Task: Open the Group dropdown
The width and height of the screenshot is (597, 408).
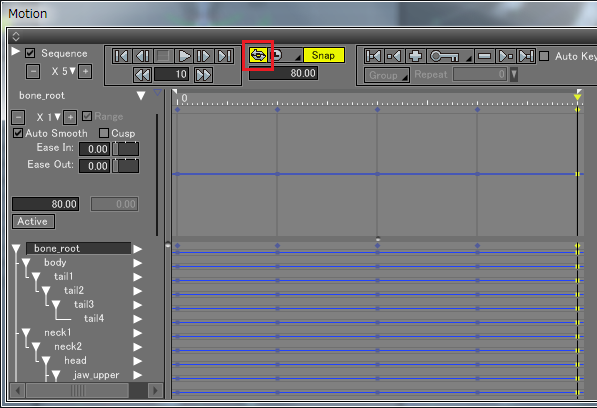Action: pos(387,75)
